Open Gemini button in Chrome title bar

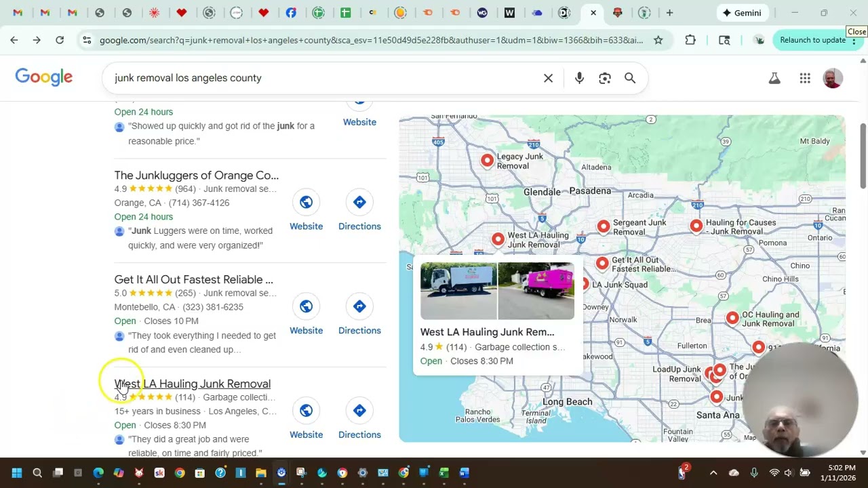tap(743, 13)
